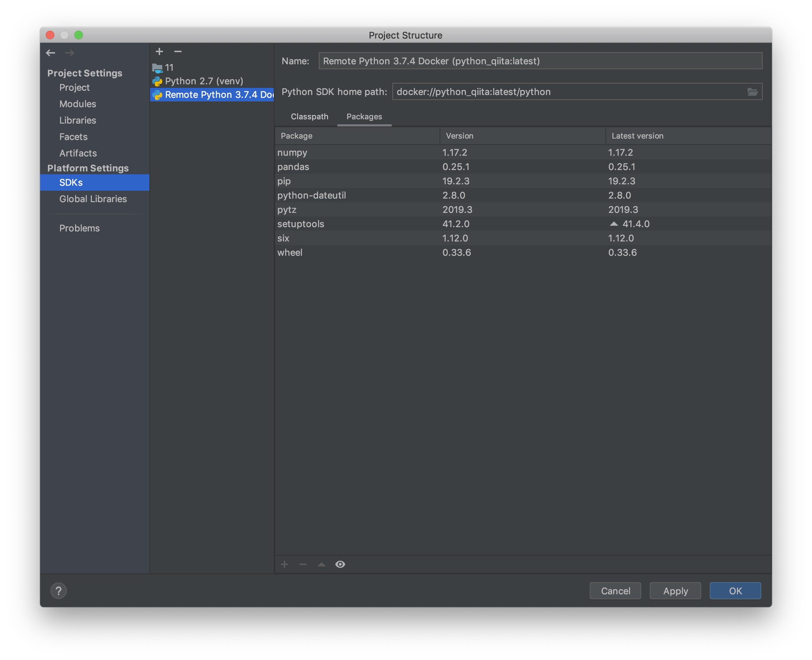812x660 pixels.
Task: Click the OK button
Action: [x=735, y=591]
